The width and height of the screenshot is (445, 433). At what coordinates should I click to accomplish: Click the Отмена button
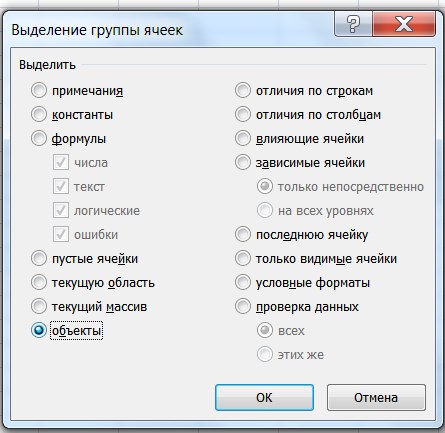376,397
